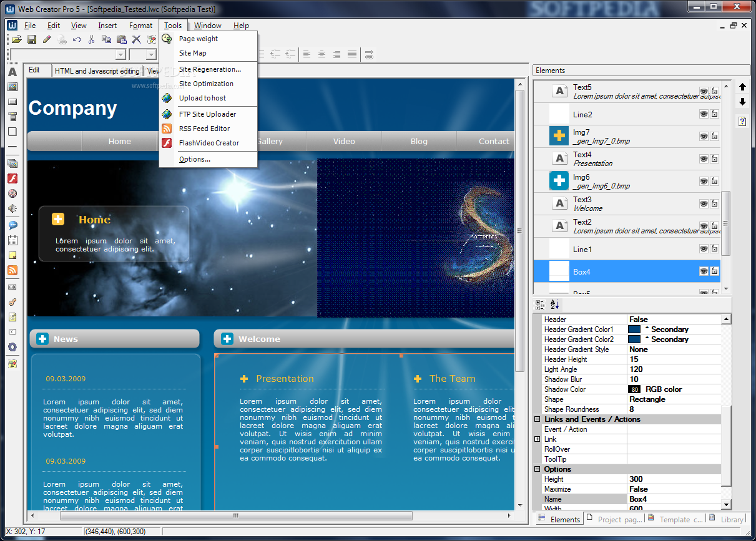Toggle visibility eye for Line2 element

click(x=704, y=114)
